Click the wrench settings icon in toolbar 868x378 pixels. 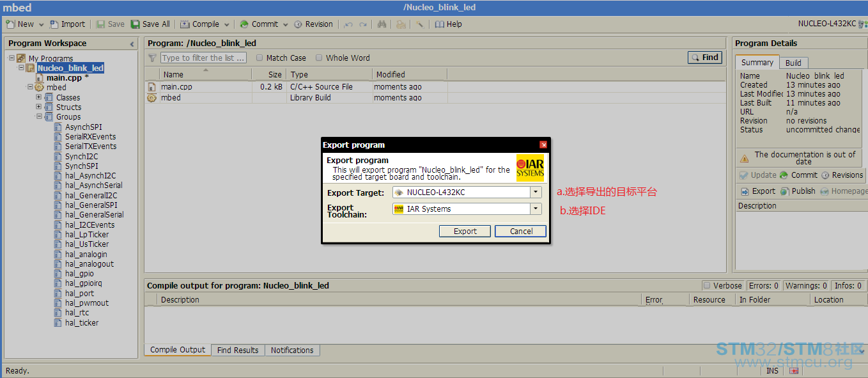420,24
